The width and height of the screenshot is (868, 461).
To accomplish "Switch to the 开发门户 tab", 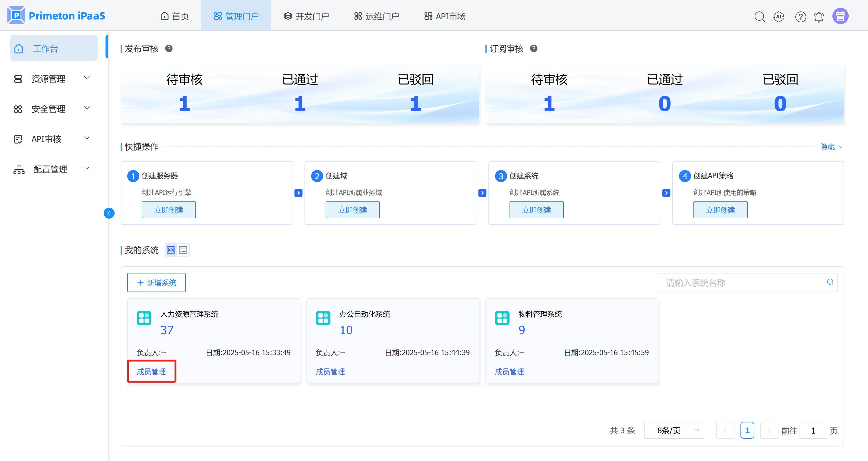I will click(x=306, y=16).
